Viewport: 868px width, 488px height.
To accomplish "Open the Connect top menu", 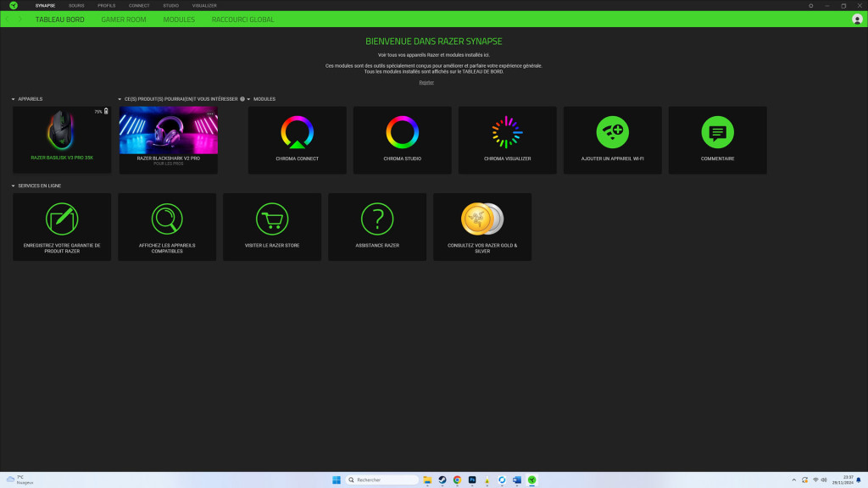I will [x=139, y=6].
